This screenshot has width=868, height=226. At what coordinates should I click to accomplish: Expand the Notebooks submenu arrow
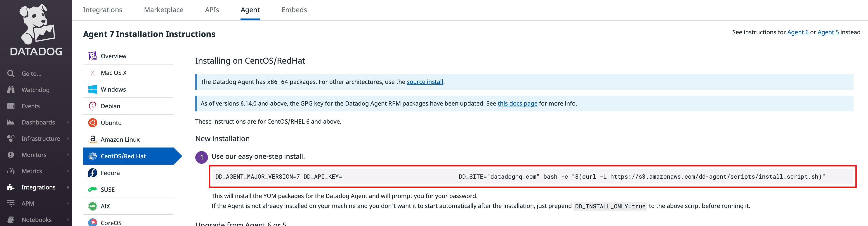pos(68,220)
